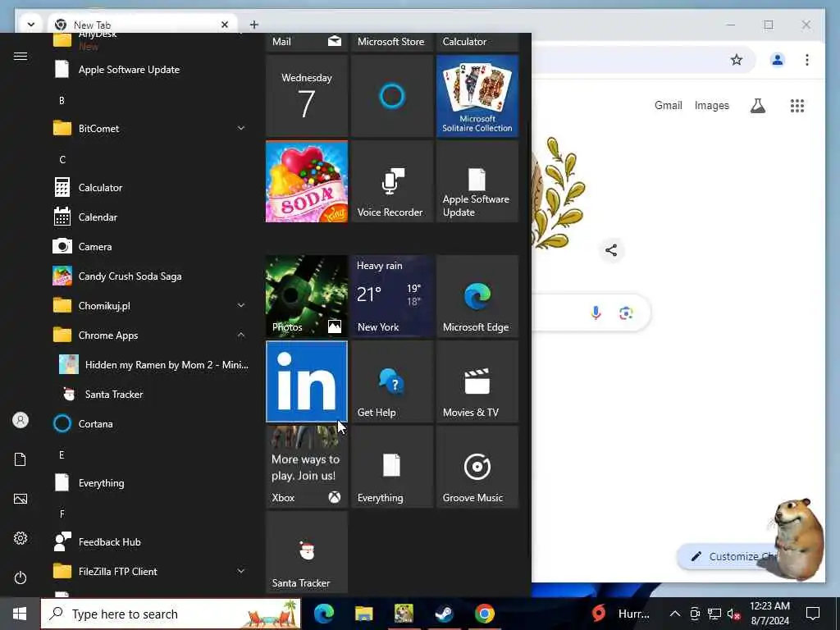Open the notification center

813,614
